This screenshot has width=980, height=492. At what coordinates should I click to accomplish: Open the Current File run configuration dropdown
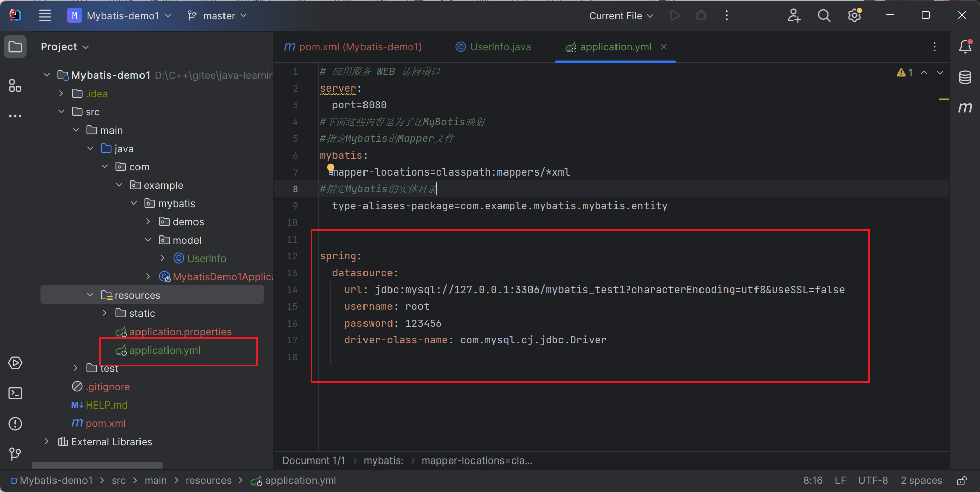click(x=621, y=16)
